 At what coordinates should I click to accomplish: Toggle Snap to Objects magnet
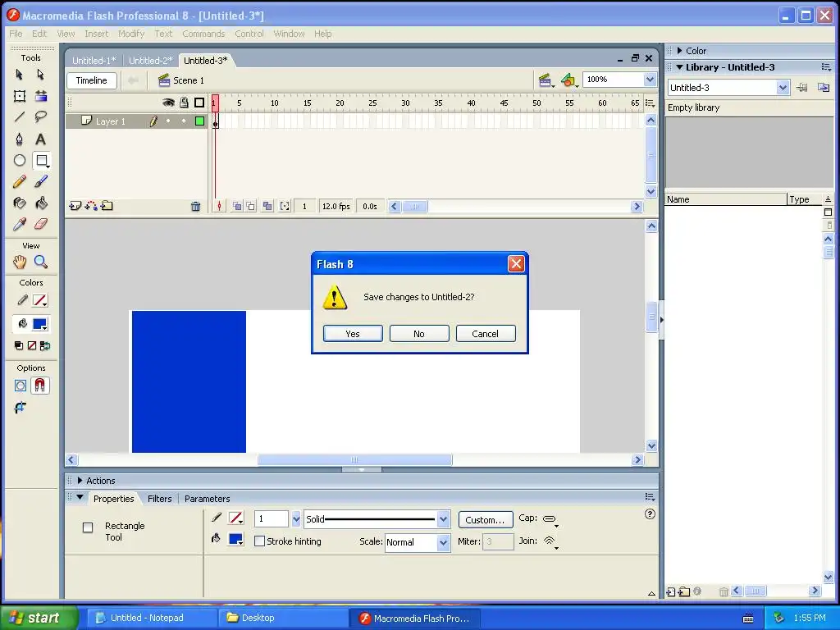click(40, 386)
